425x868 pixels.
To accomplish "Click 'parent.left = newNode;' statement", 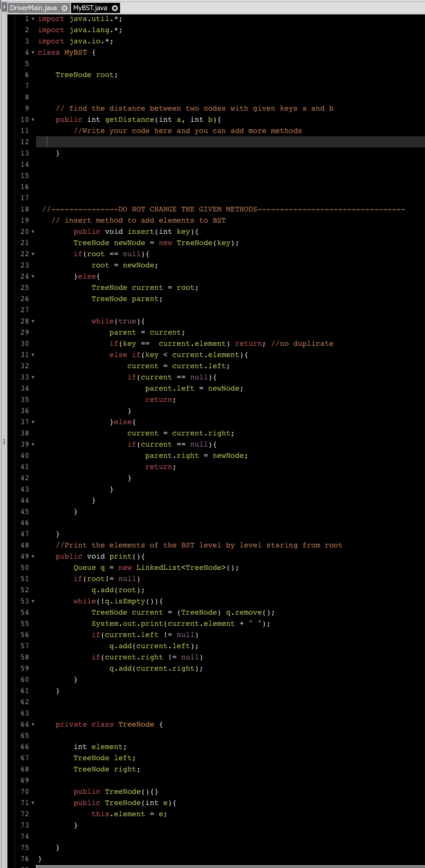I will point(194,388).
